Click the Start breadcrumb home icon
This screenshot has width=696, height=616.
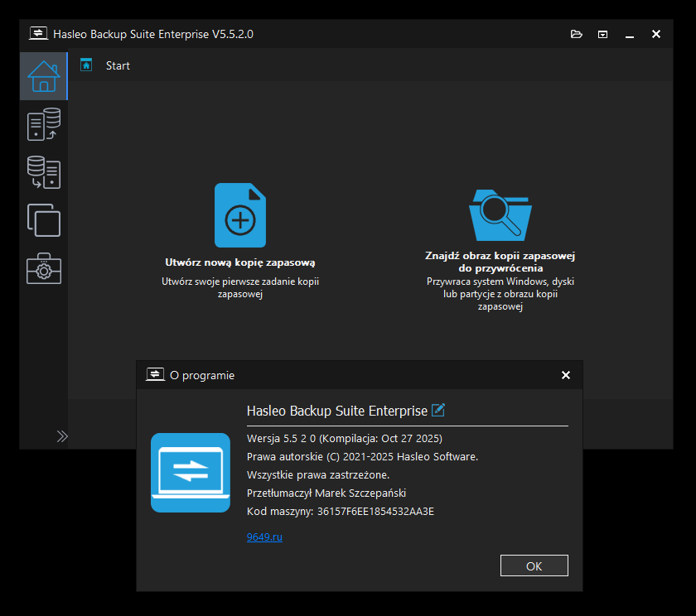point(86,65)
